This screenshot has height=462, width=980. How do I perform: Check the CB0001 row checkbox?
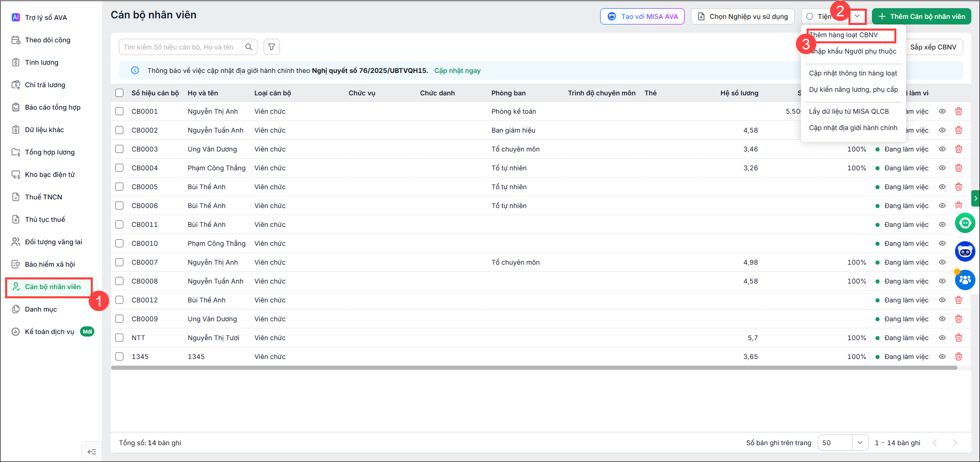[x=119, y=111]
